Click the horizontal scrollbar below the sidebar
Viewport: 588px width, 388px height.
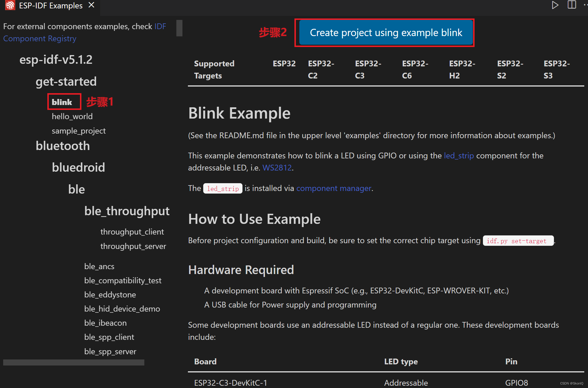(73, 362)
